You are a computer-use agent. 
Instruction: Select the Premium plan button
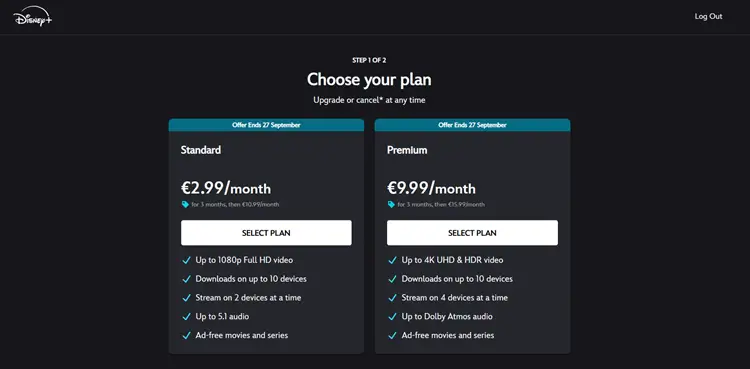(472, 233)
